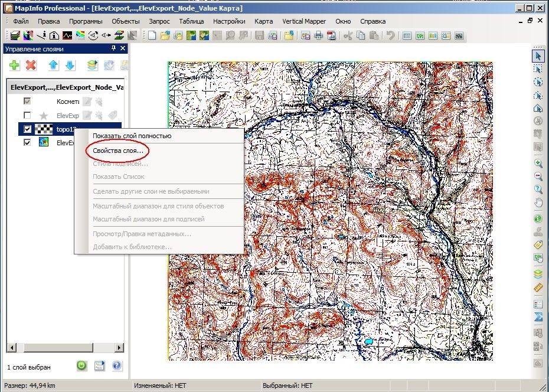Open the cross-section graph tool
Viewport: 549px width, 392px height.
point(67,35)
